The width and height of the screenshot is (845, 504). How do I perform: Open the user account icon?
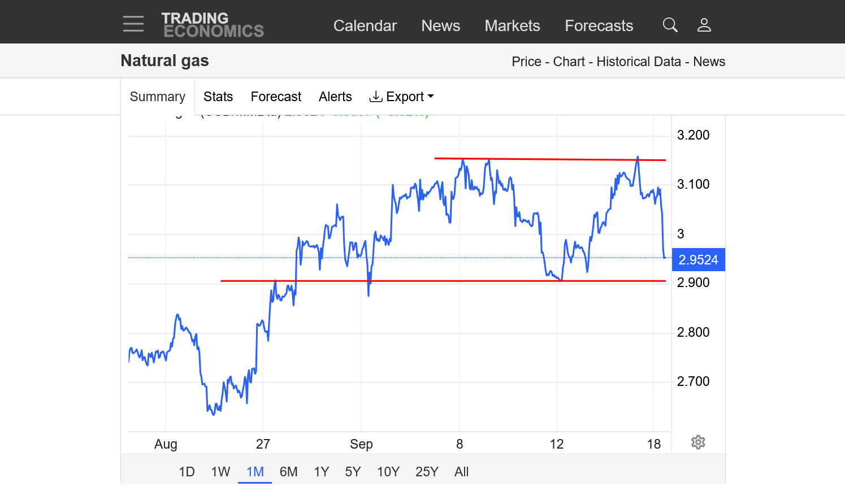point(704,25)
